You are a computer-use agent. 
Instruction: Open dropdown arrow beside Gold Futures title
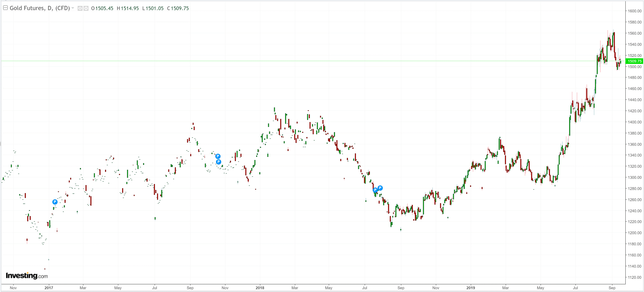tap(73, 8)
